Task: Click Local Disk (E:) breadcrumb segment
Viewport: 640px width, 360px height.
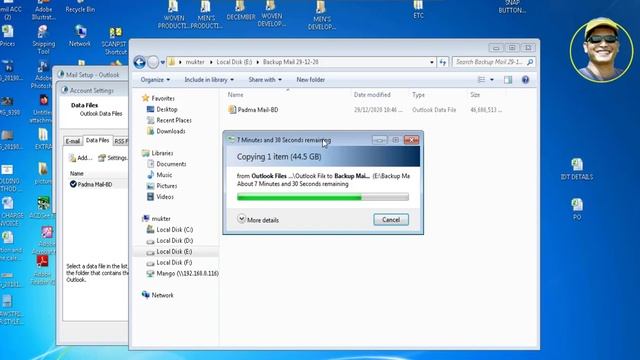Action: click(234, 62)
